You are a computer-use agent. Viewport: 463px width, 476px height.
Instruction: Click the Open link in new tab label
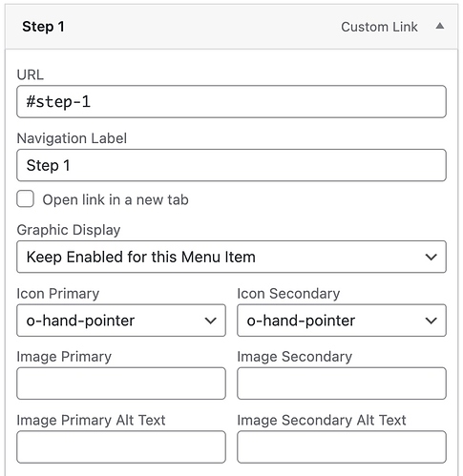[x=116, y=200]
